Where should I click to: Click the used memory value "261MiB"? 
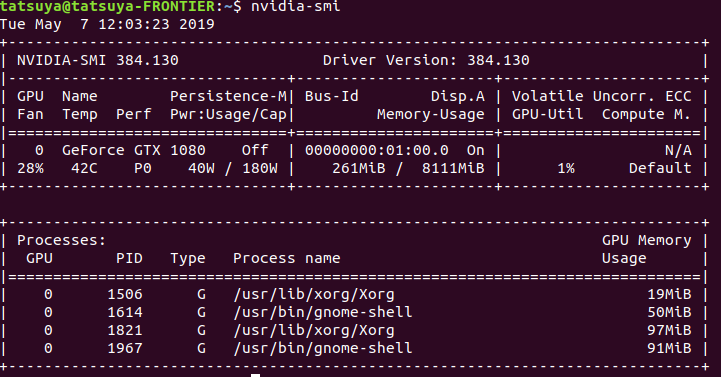coord(359,168)
